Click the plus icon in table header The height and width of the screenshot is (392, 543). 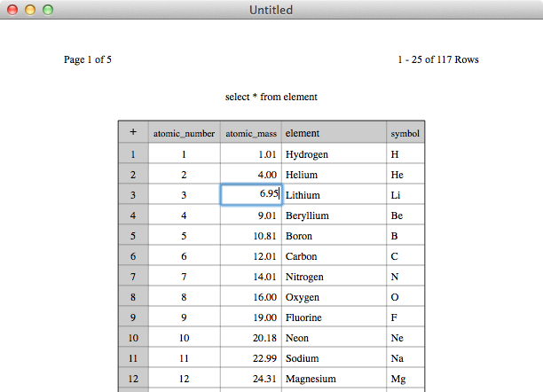click(133, 132)
